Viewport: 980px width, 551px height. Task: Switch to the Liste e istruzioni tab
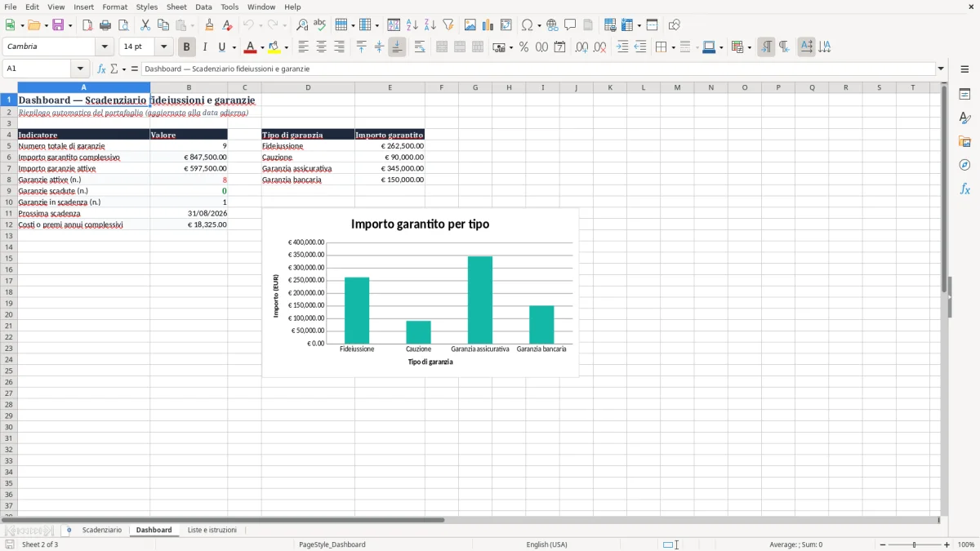[x=212, y=531]
